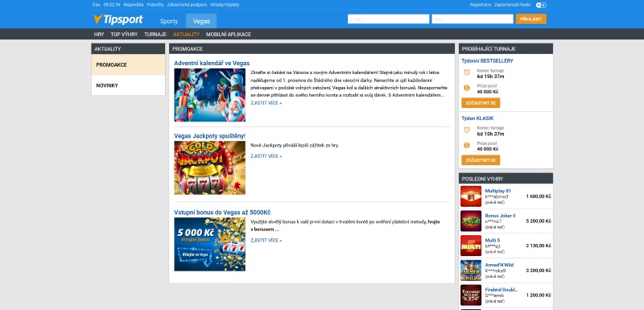This screenshot has width=644, height=310.
Task: Open the Firebird Double game icon
Action: [x=471, y=295]
